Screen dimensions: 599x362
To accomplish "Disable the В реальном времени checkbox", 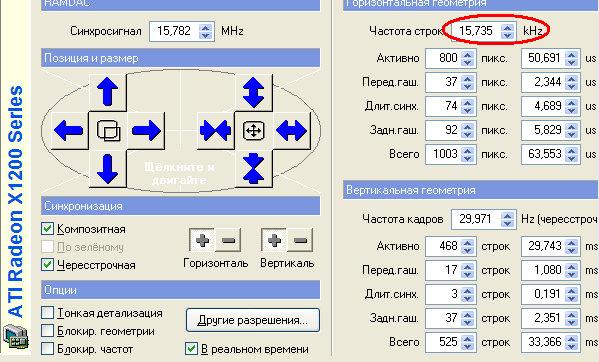I will (191, 348).
